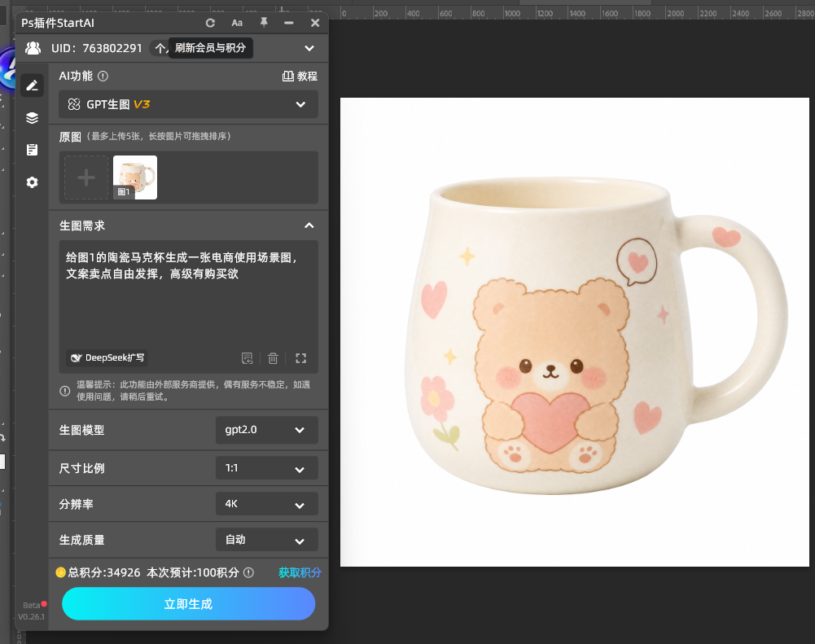This screenshot has height=644, width=815.
Task: Click the refresh icon in StartAI title bar
Action: pyautogui.click(x=210, y=23)
